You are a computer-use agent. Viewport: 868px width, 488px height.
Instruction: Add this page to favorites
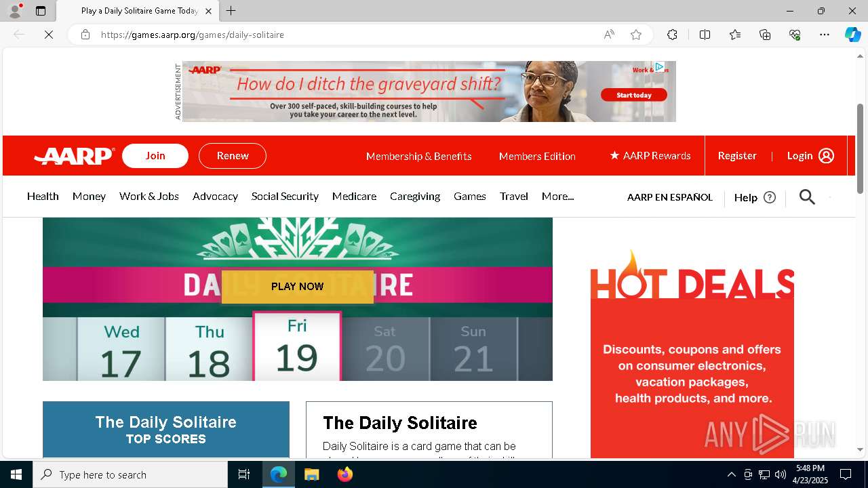click(x=636, y=35)
